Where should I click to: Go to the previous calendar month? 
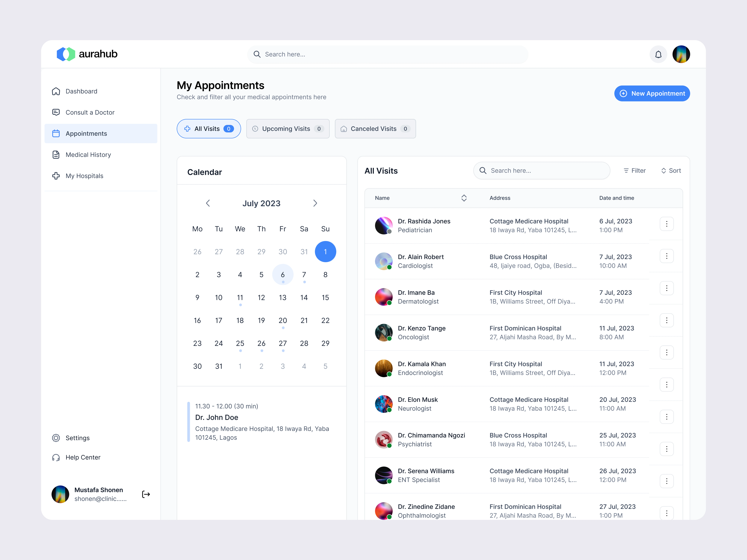[x=208, y=203]
